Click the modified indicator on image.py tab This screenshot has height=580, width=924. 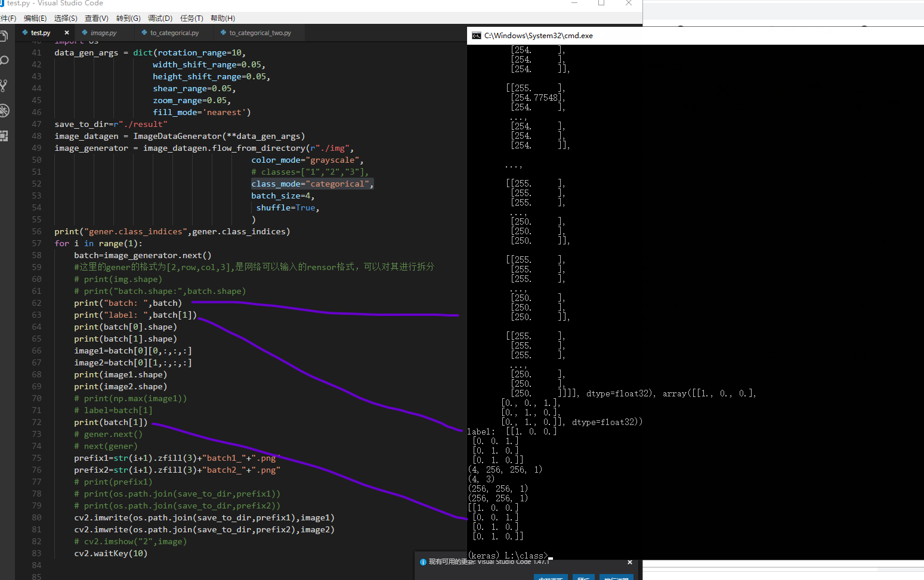click(86, 33)
